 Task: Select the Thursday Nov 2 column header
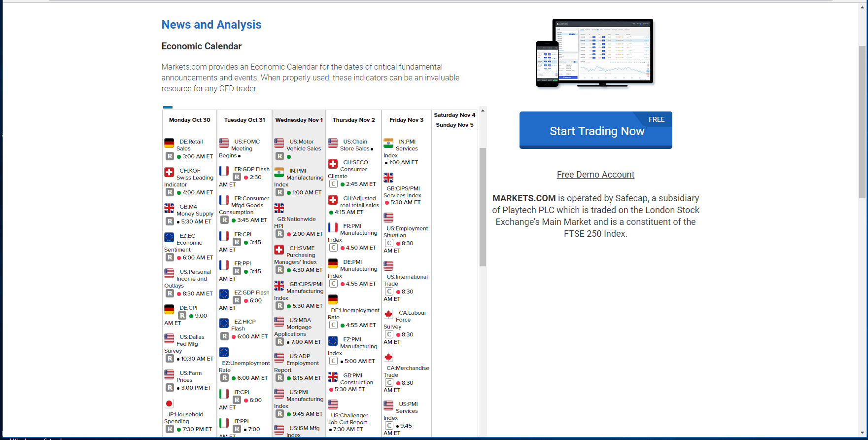pos(354,120)
